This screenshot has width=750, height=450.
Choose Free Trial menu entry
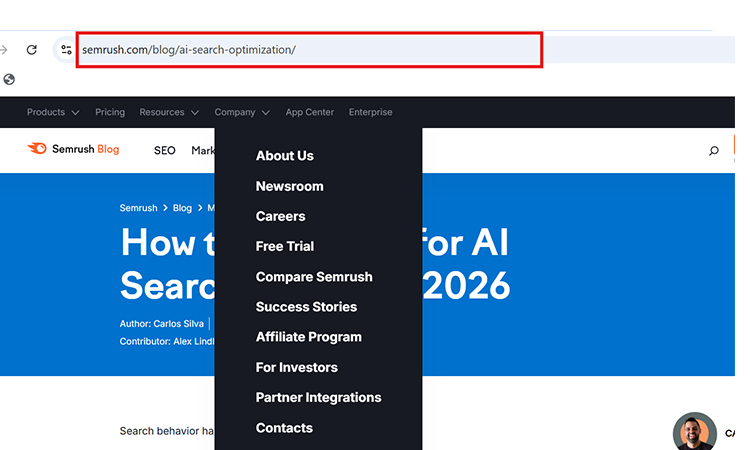(285, 246)
